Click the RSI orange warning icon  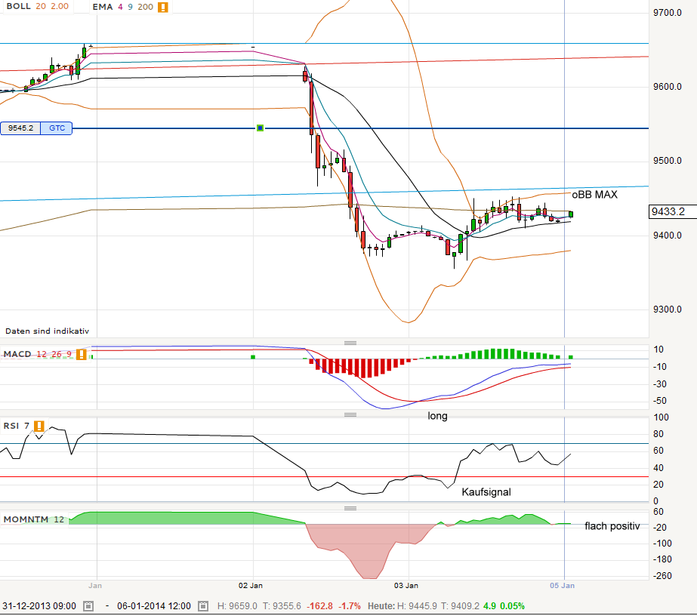(x=39, y=427)
